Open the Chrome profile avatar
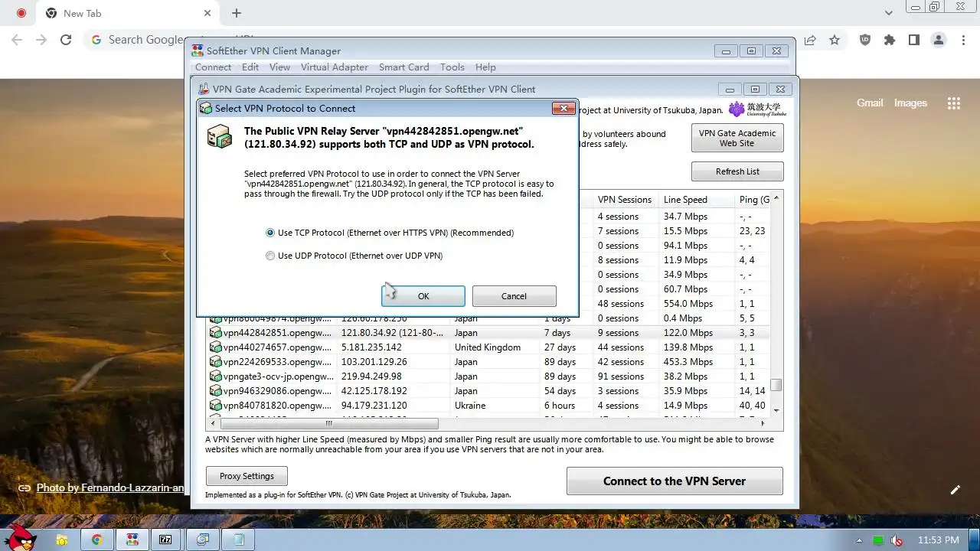Screen dimensions: 980x551 pyautogui.click(x=939, y=40)
